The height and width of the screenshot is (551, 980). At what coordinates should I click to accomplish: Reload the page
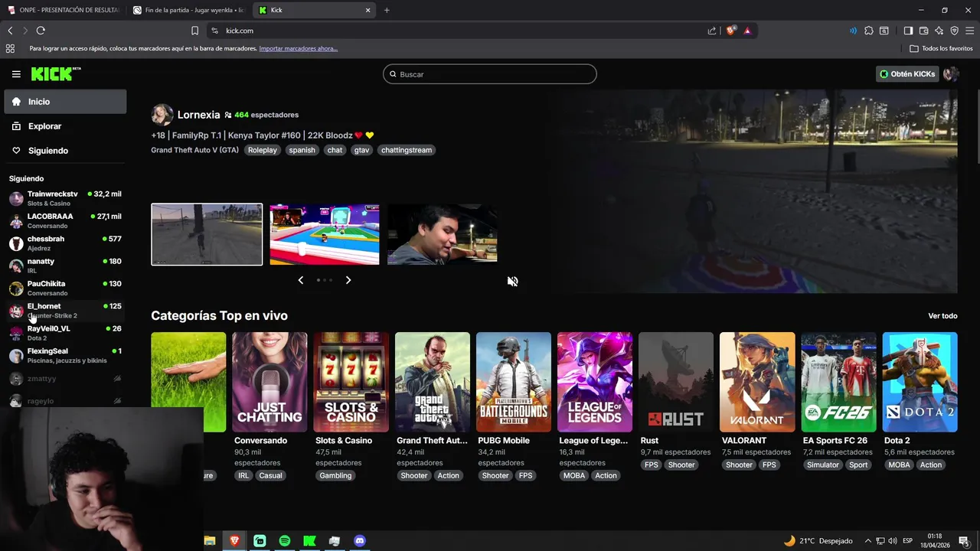(x=41, y=31)
